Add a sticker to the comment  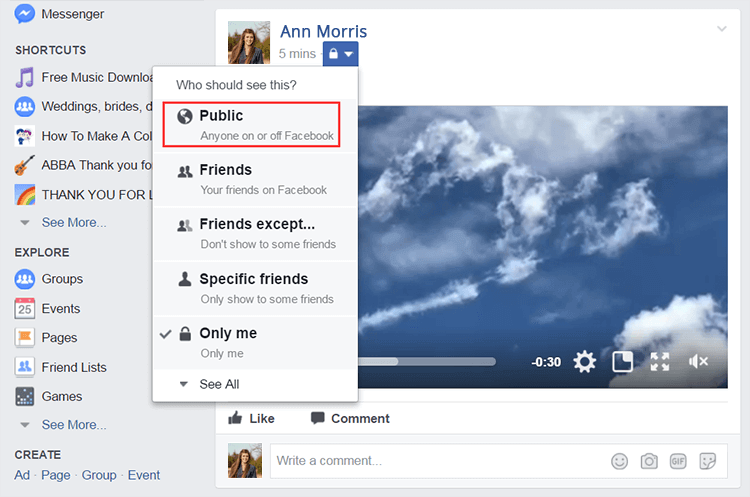(x=707, y=461)
